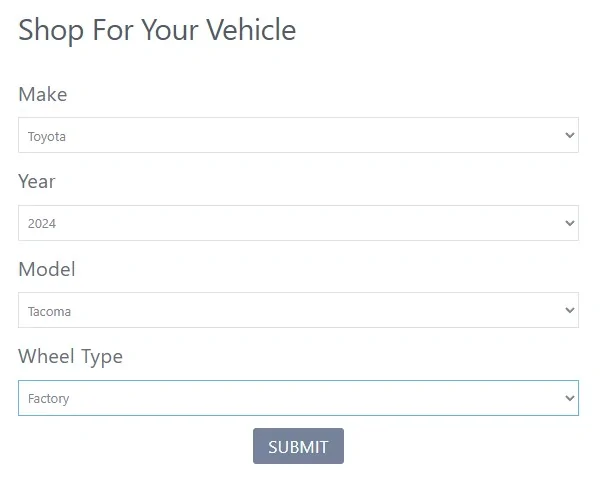Click the selected "Toyota" value text

(47, 136)
